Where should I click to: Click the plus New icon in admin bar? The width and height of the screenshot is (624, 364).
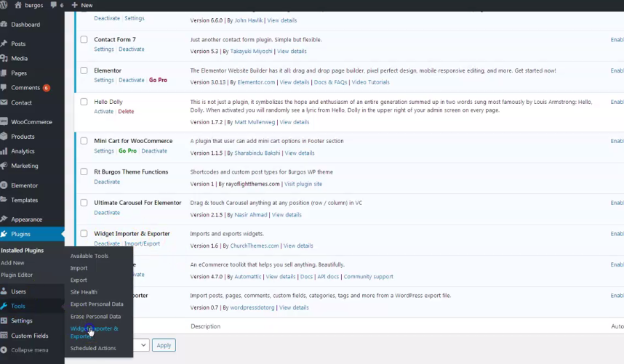[x=74, y=5]
